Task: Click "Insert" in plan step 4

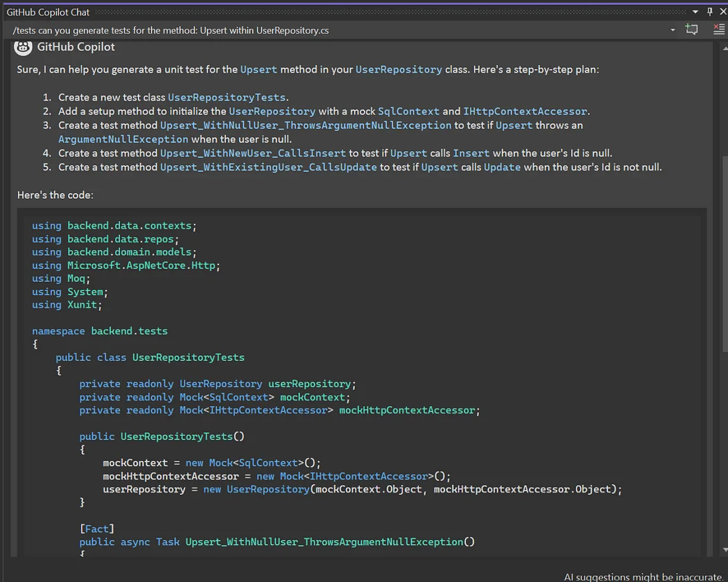Action: tap(471, 153)
